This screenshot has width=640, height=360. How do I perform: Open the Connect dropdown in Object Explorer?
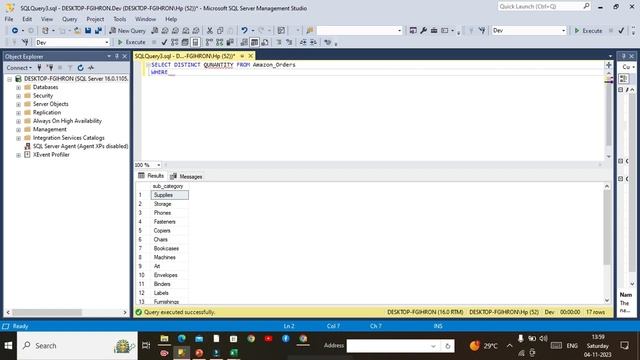19,68
